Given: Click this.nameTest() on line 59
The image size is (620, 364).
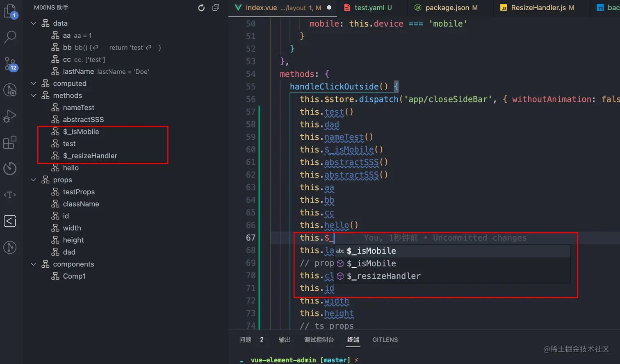Looking at the screenshot, I should pyautogui.click(x=336, y=137).
